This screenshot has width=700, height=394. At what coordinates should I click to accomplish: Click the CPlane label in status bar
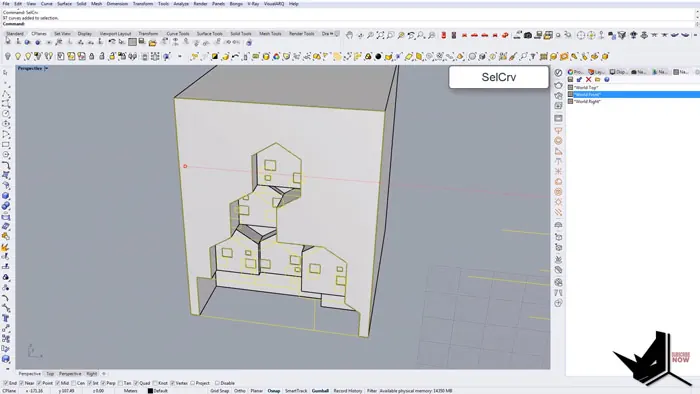9,391
